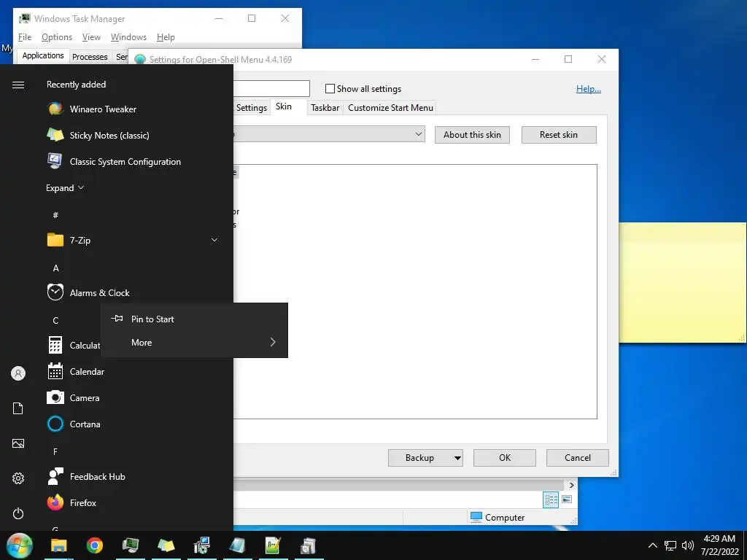Switch to Customize Start Menu tab
This screenshot has width=747, height=560.
click(390, 108)
